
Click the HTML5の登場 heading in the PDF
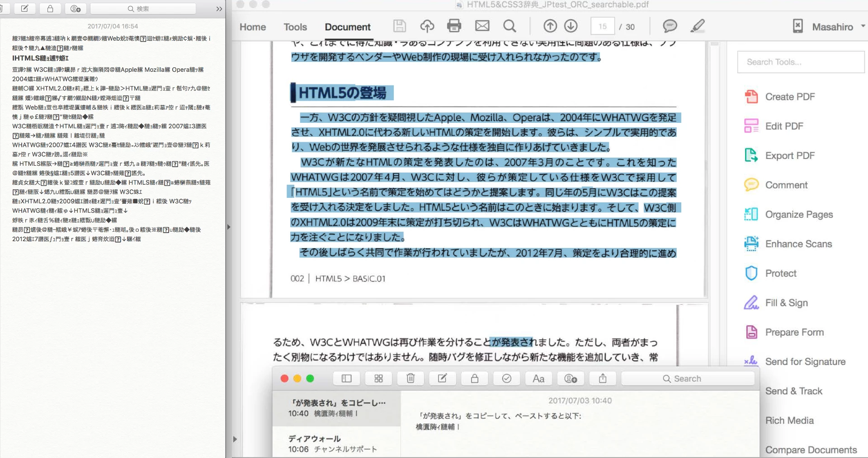tap(342, 93)
